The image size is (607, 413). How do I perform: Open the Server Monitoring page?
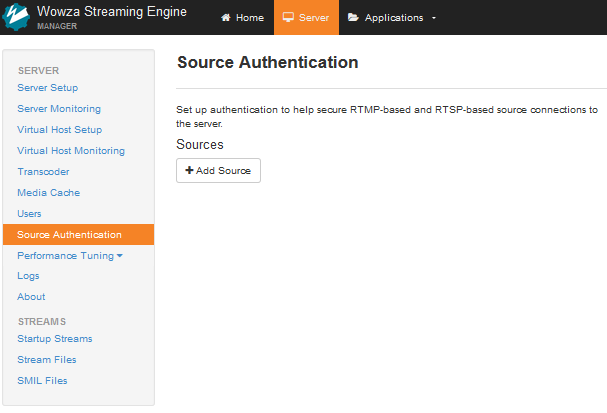pyautogui.click(x=59, y=109)
